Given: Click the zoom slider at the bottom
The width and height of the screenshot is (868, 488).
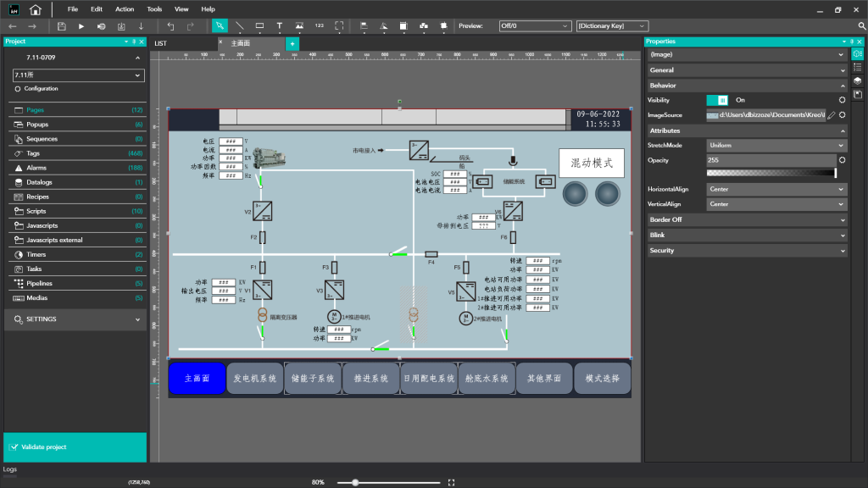Looking at the screenshot, I should tap(354, 481).
